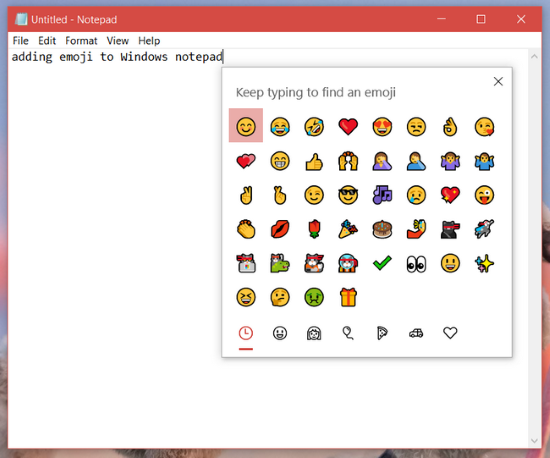Pick the red rose emoji
The height and width of the screenshot is (458, 550).
click(x=314, y=229)
